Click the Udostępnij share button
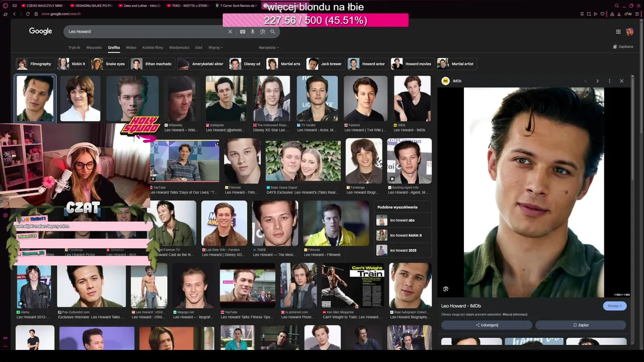The height and width of the screenshot is (362, 644). (487, 325)
